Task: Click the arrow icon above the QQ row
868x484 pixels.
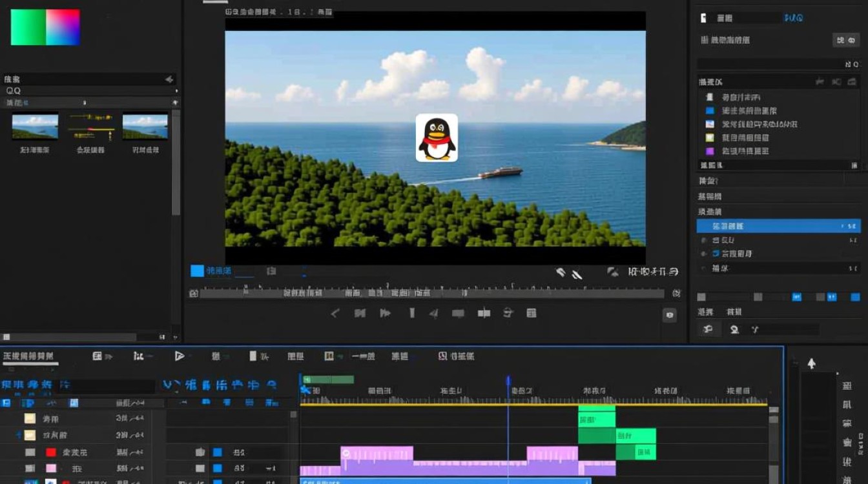Action: [x=169, y=79]
